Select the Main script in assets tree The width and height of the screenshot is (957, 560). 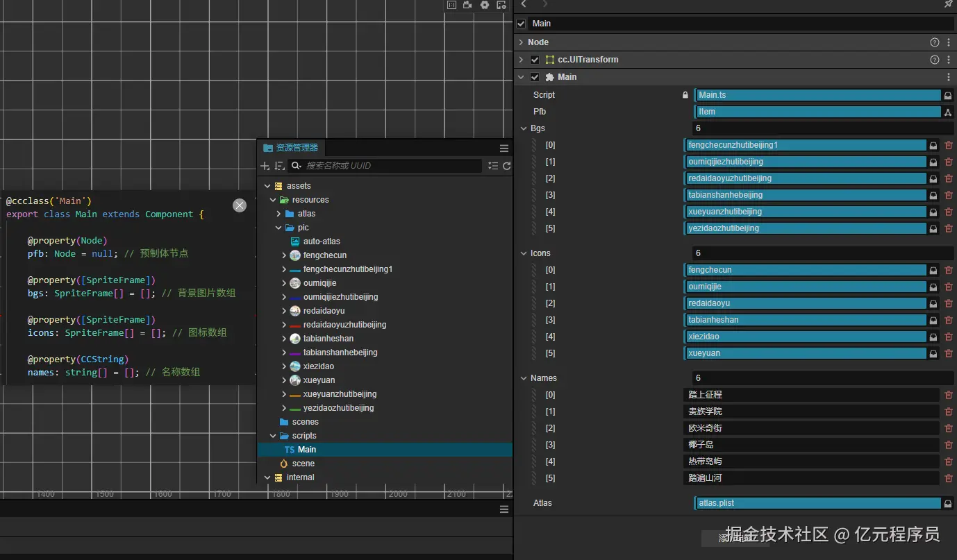coord(306,450)
